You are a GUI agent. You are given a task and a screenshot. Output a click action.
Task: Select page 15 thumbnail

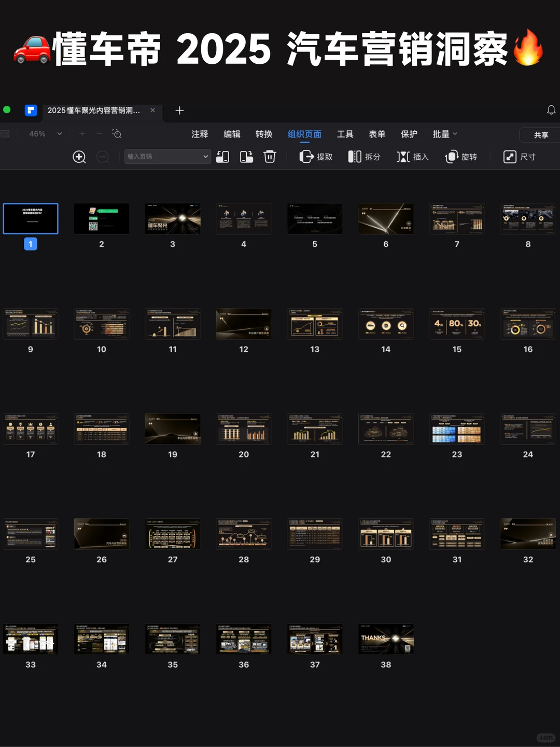(457, 324)
